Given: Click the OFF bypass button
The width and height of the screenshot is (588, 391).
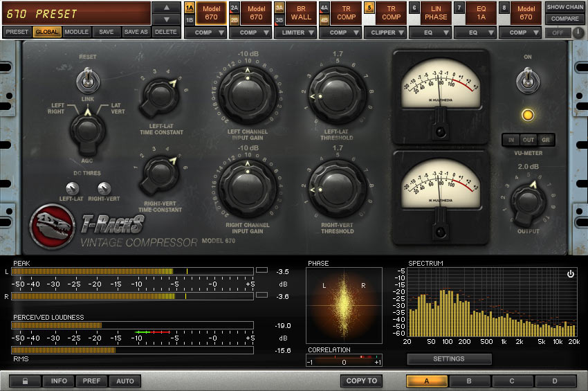Looking at the screenshot, I should click(x=558, y=33).
